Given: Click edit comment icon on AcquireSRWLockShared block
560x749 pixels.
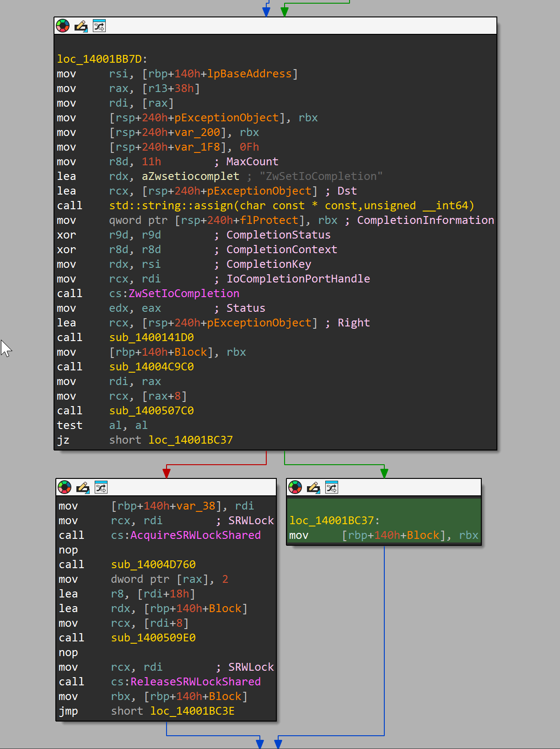Looking at the screenshot, I should [83, 488].
